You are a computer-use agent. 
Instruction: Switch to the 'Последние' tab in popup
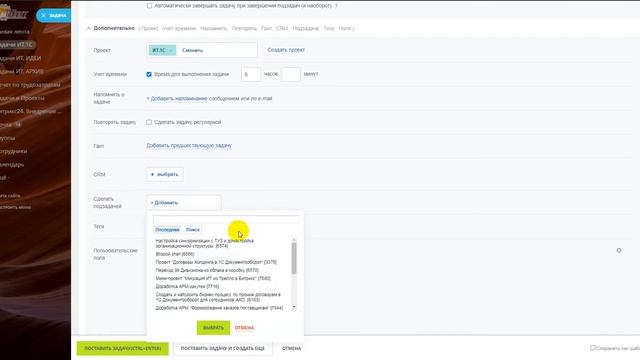[x=167, y=229]
